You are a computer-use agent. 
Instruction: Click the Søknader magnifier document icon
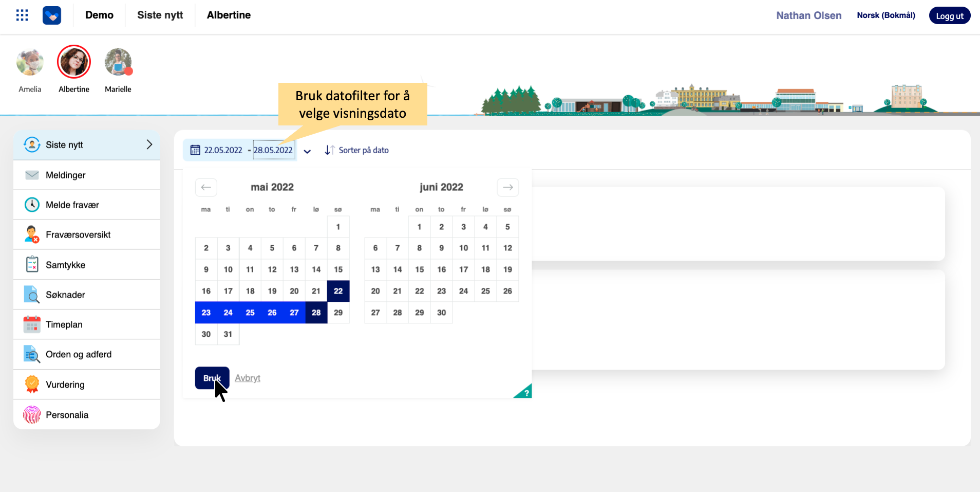[x=32, y=295]
